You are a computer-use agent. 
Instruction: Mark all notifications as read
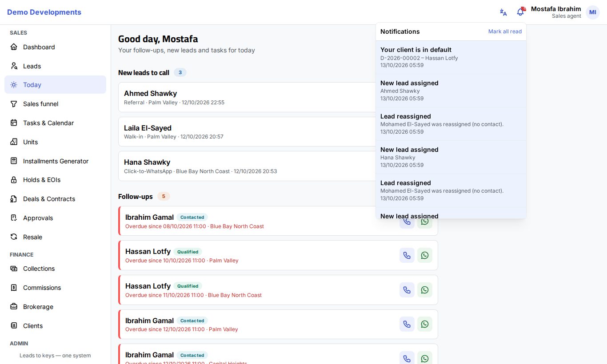[x=505, y=32]
